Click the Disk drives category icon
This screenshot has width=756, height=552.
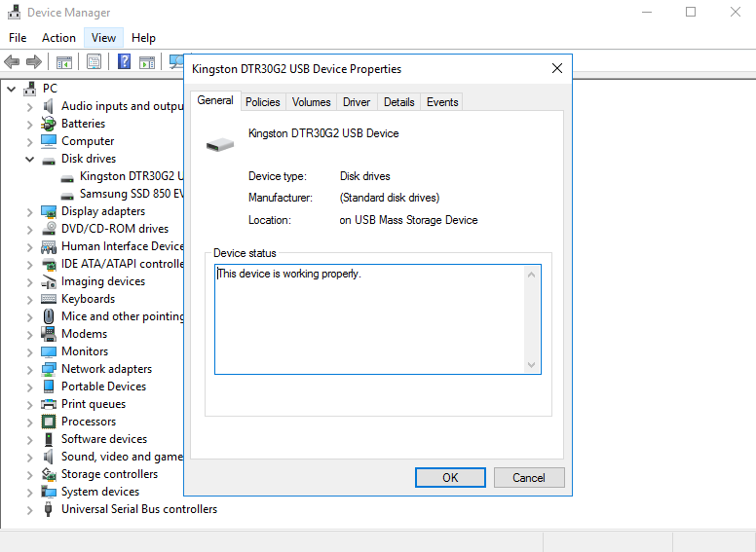[x=48, y=161]
